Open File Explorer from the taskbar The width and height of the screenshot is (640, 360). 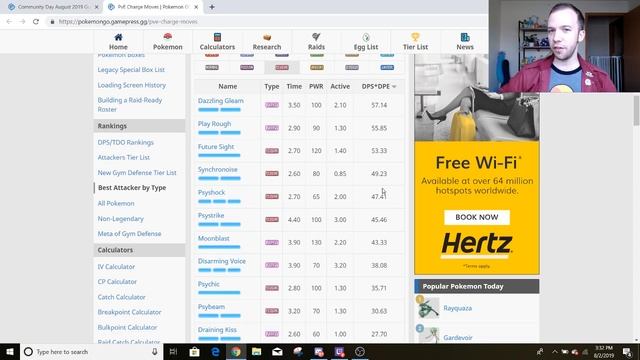[256, 351]
